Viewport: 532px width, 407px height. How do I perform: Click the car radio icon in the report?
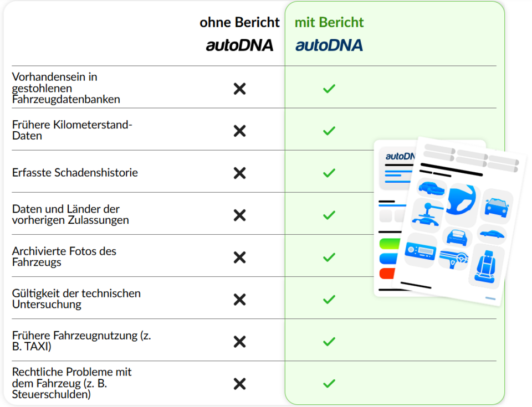pyautogui.click(x=421, y=251)
